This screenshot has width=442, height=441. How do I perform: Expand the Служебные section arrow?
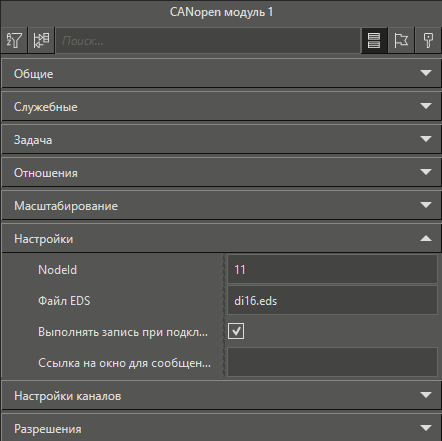tap(426, 106)
